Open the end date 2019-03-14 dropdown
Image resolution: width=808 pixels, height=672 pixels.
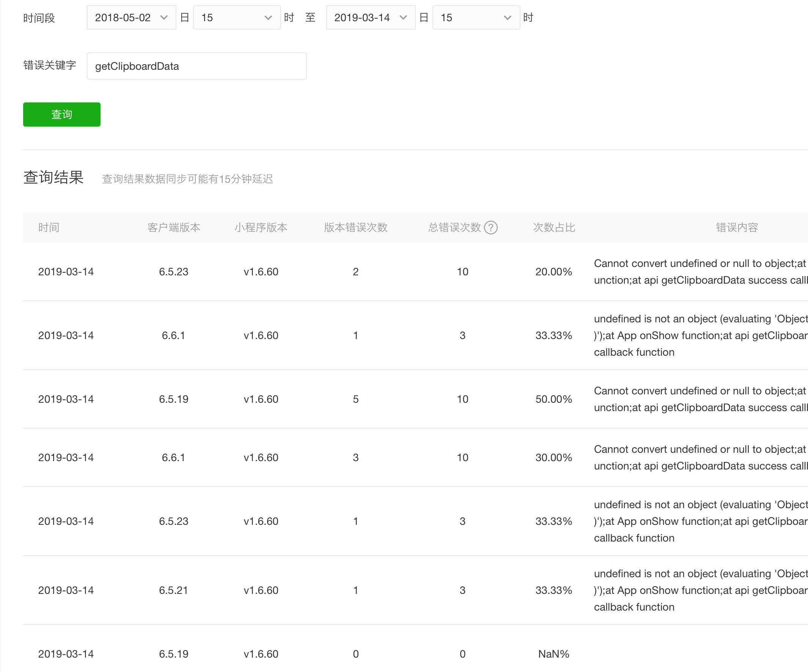(x=370, y=18)
